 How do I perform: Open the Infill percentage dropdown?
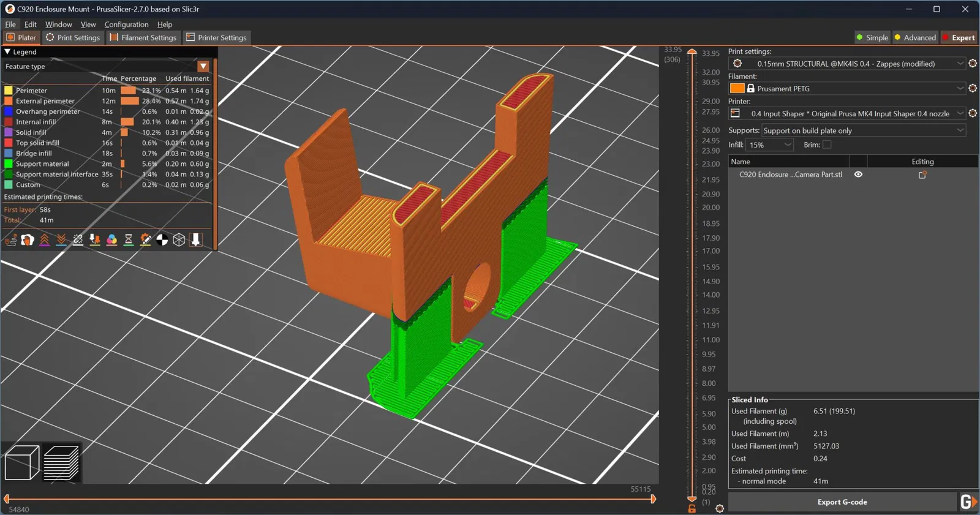pyautogui.click(x=770, y=145)
